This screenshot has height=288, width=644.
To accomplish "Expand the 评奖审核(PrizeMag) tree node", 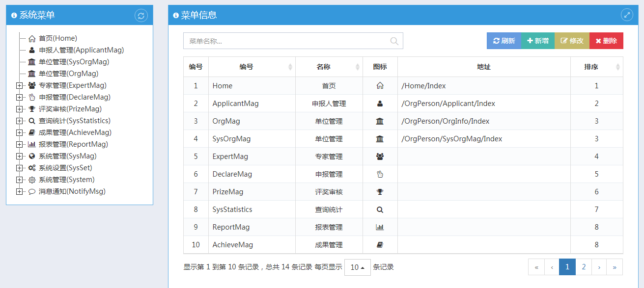I will click(x=19, y=109).
